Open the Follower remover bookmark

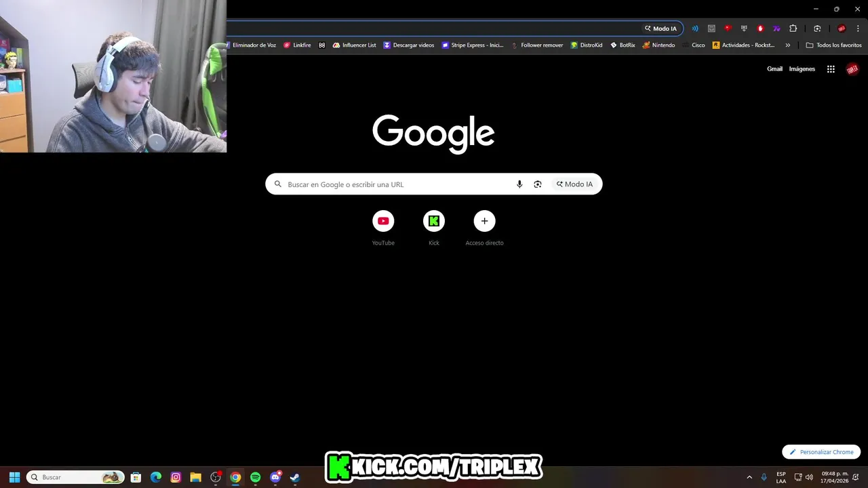(x=537, y=45)
